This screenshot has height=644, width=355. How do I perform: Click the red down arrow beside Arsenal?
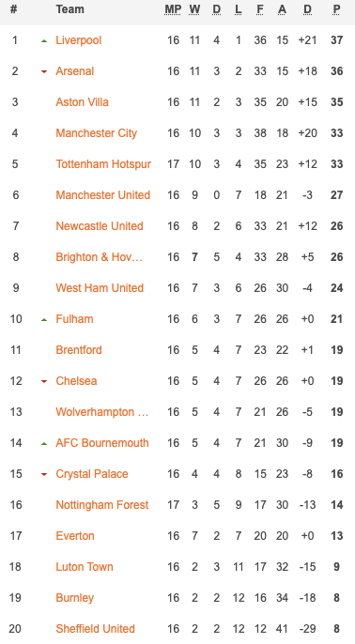click(x=44, y=72)
